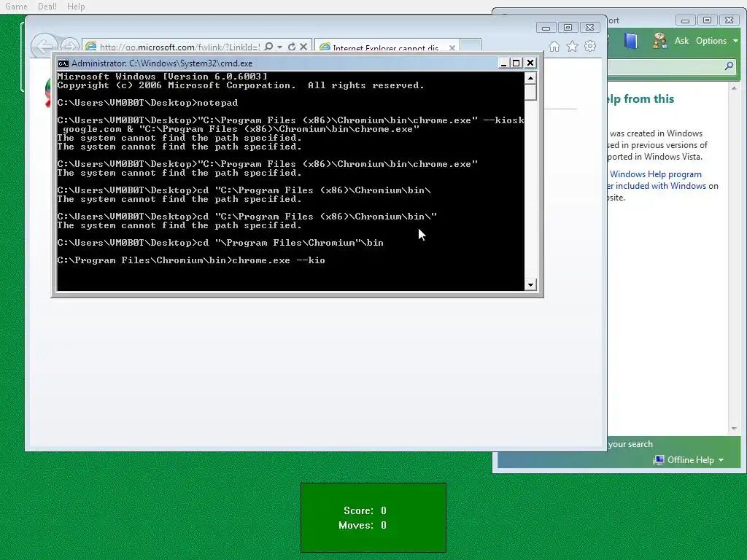
Task: Restore down the Internet Explorer window
Action: coord(568,28)
